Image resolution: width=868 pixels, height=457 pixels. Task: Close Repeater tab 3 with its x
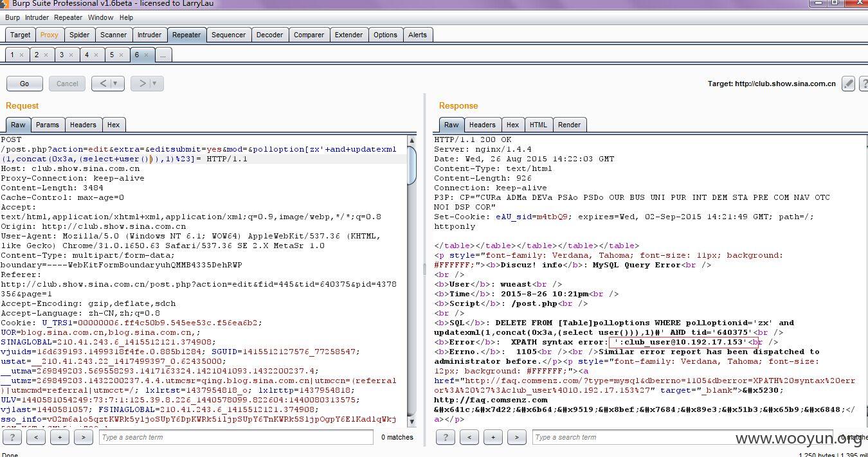coord(71,55)
